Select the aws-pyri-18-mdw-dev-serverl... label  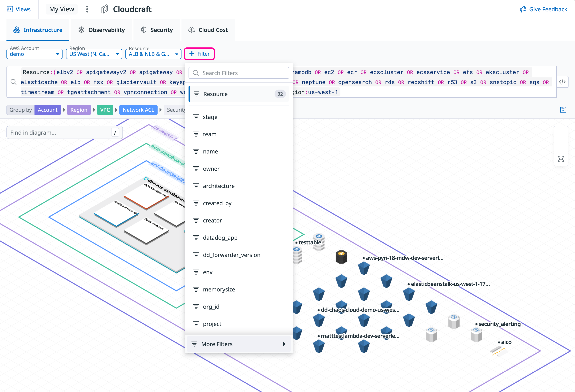(x=404, y=258)
